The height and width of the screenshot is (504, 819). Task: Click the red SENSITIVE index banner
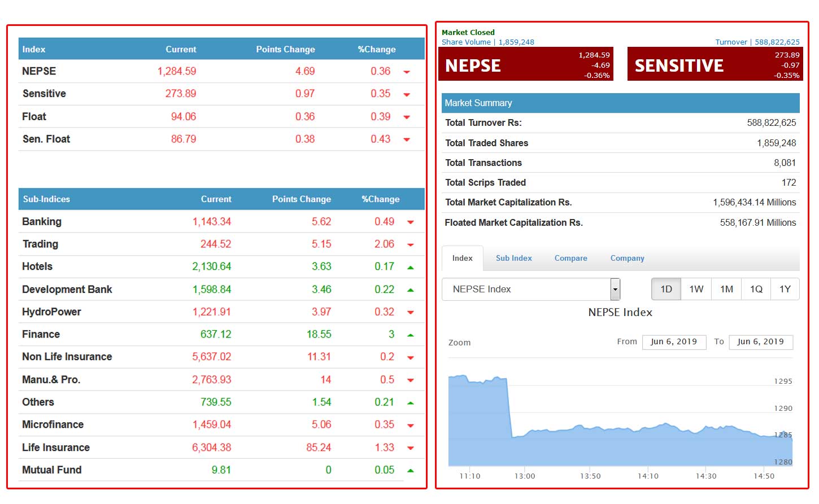coord(715,64)
